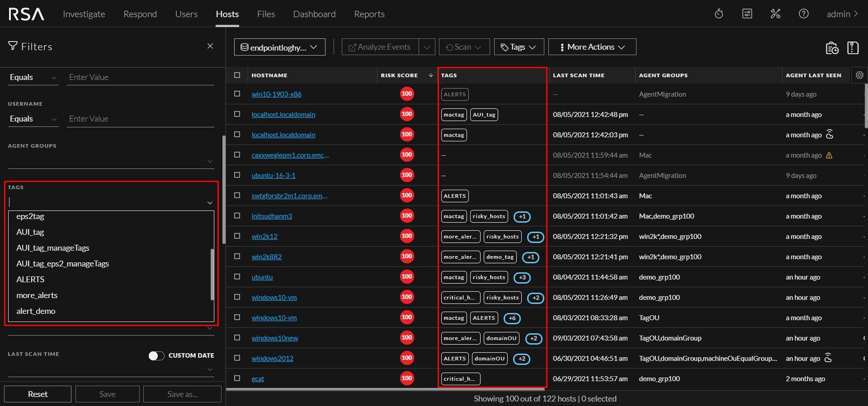Toggle the Custom Date switch
This screenshot has width=868, height=406.
pos(156,356)
